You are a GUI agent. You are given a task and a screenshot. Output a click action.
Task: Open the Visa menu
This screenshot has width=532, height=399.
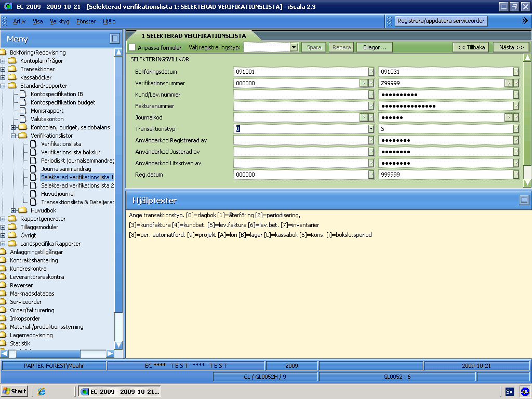click(37, 21)
